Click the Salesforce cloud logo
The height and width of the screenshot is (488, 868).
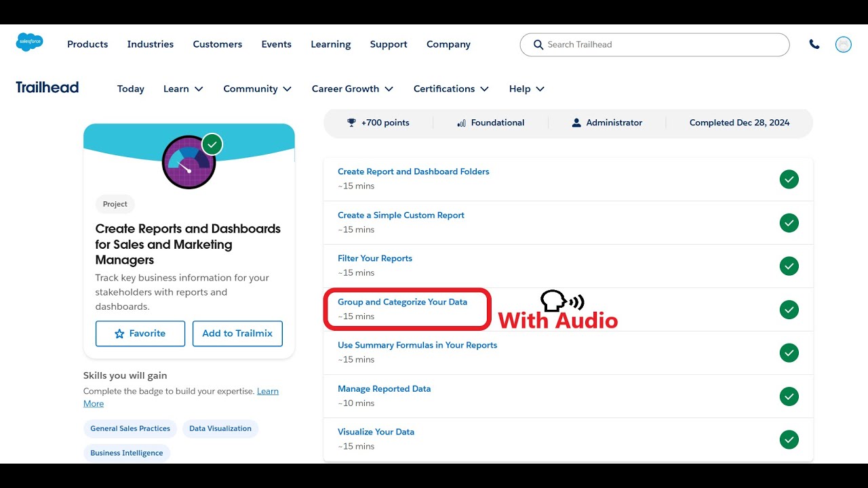pyautogui.click(x=30, y=42)
